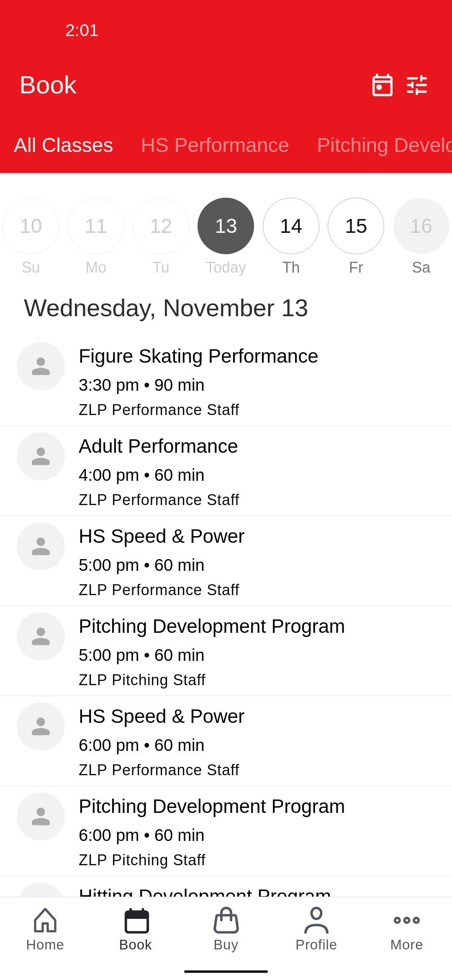Image resolution: width=452 pixels, height=980 pixels.
Task: Open the 5:00 pm Pitching Development Program
Action: [x=226, y=651]
